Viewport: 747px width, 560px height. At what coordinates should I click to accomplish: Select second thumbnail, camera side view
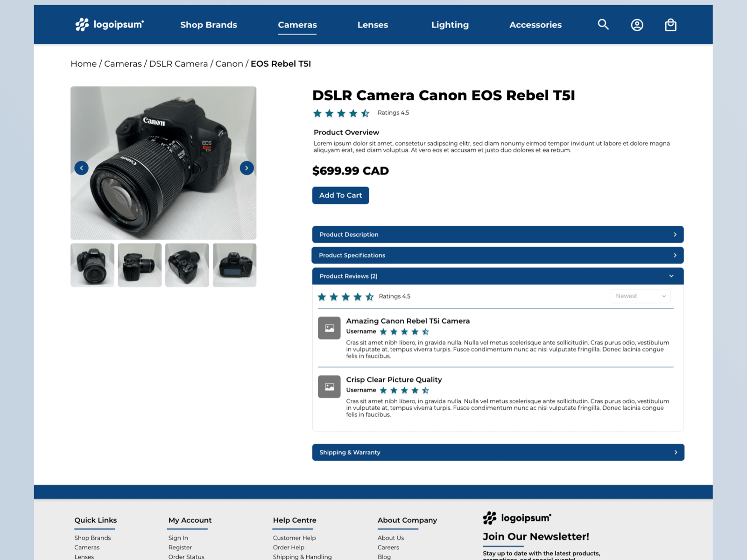(x=140, y=265)
